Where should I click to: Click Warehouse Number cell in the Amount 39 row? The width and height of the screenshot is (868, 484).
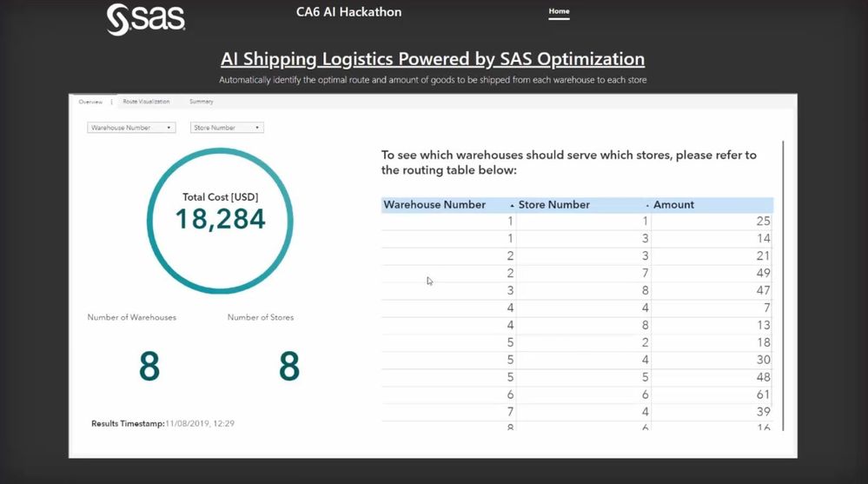tap(448, 412)
